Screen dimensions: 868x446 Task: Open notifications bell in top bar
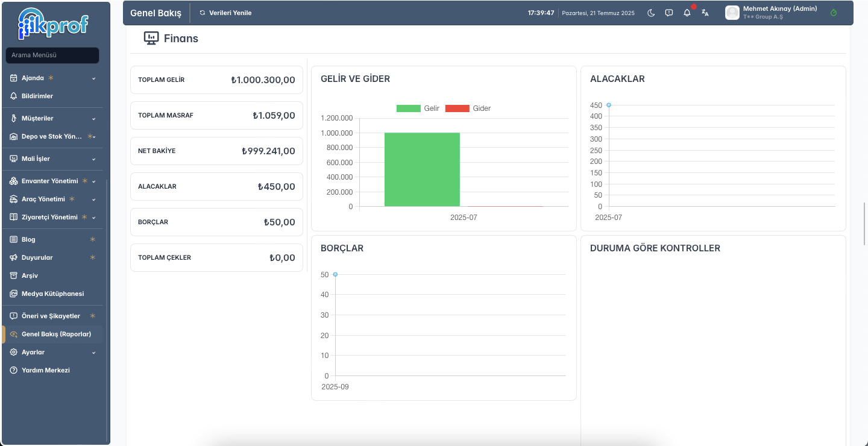point(687,13)
